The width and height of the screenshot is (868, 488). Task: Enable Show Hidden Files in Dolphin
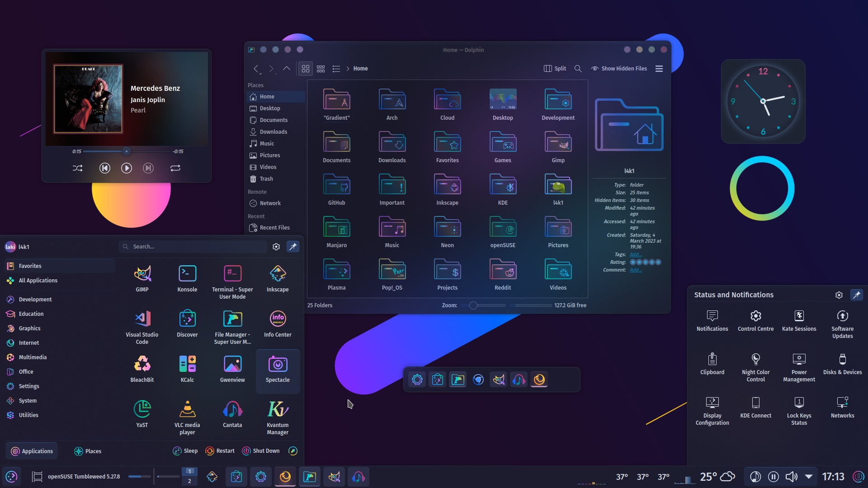coord(619,68)
